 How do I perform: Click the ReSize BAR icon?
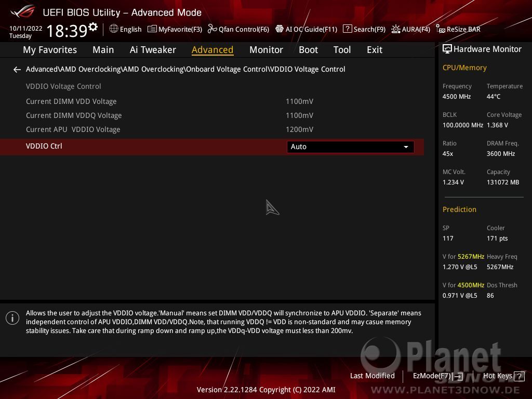[441, 29]
